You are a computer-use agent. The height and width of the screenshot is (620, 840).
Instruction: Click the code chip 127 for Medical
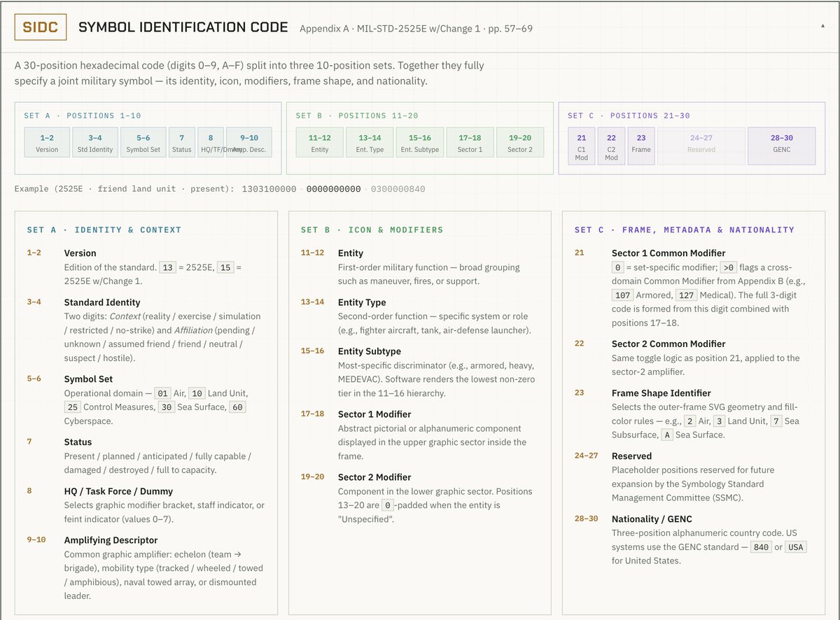[x=687, y=295]
